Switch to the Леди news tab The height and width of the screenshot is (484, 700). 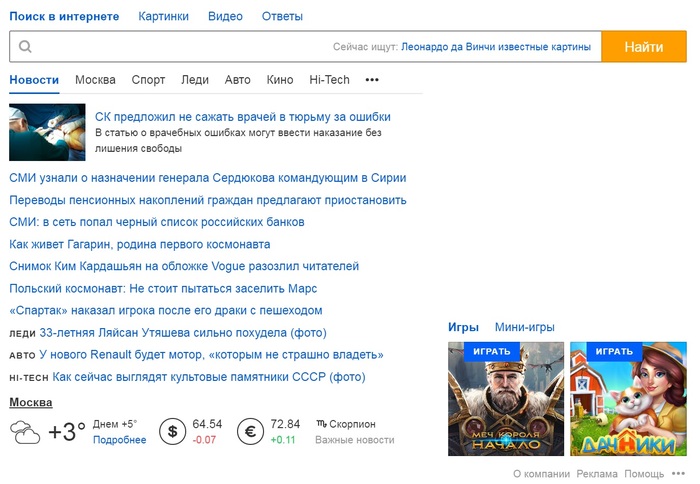(195, 80)
